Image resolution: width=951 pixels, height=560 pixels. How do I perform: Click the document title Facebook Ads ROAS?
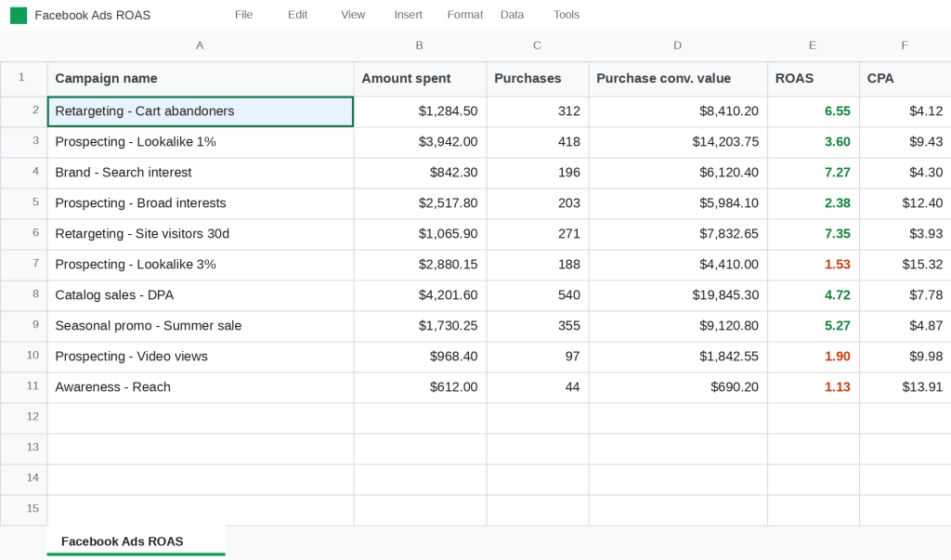click(x=92, y=16)
